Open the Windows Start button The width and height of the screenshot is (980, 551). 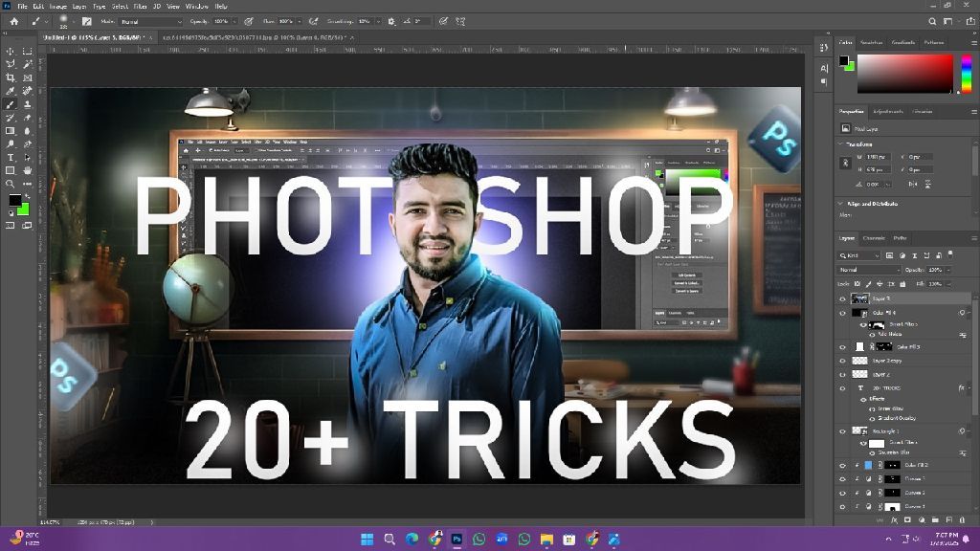coord(367,540)
